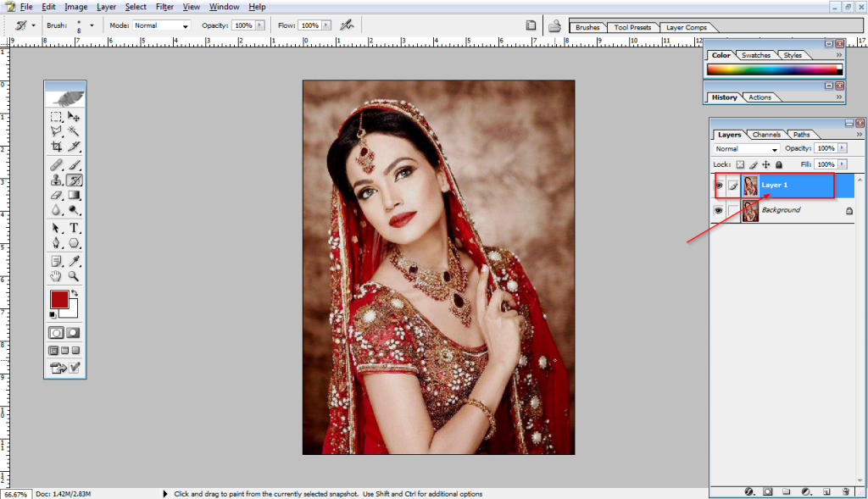Screen dimensions: 868x499
Task: Toggle lock position
Action: [766, 164]
